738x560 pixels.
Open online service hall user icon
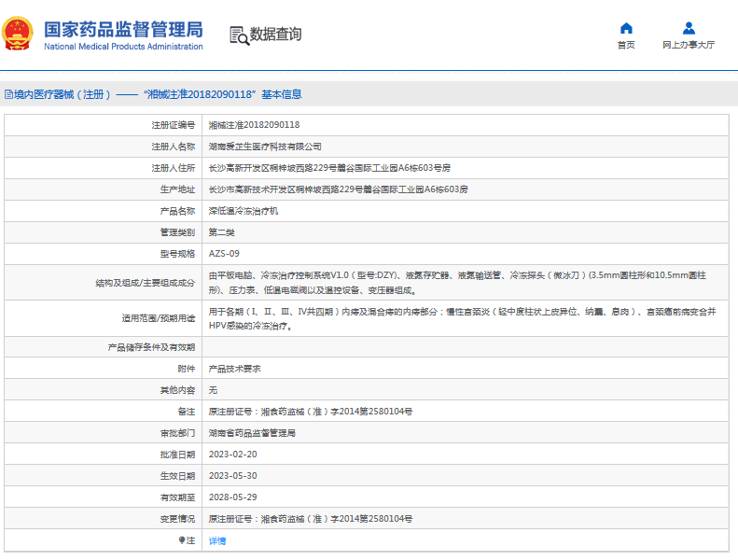[689, 28]
